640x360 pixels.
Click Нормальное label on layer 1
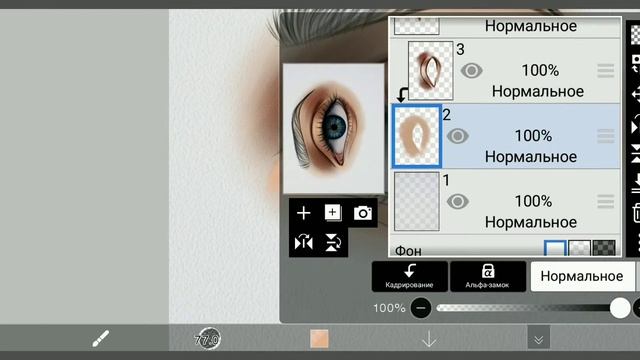tap(531, 222)
